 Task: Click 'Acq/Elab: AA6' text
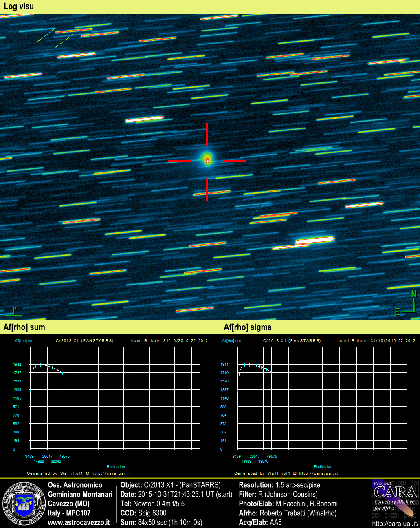click(260, 522)
